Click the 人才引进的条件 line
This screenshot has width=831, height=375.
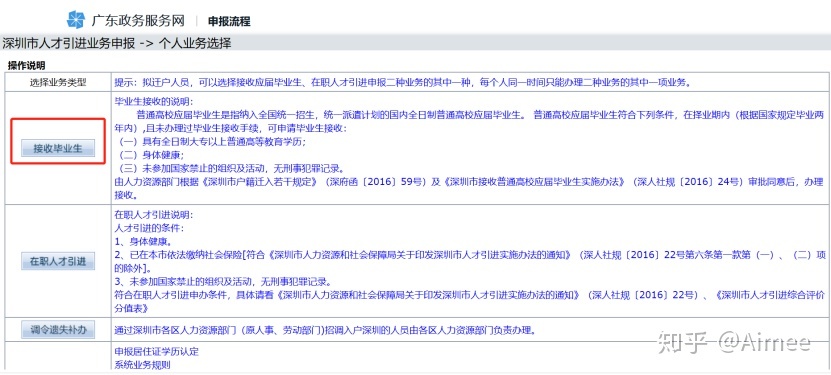point(149,229)
